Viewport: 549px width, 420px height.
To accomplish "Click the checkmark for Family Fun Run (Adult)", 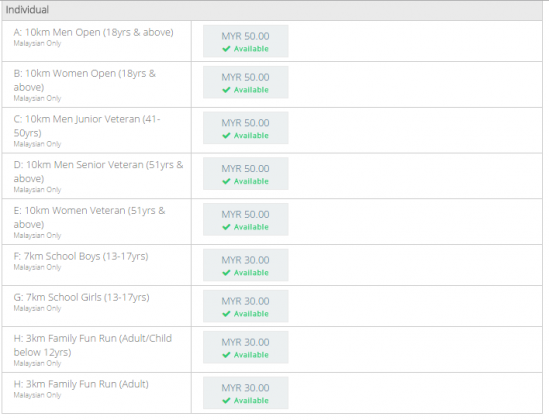I will 226,400.
